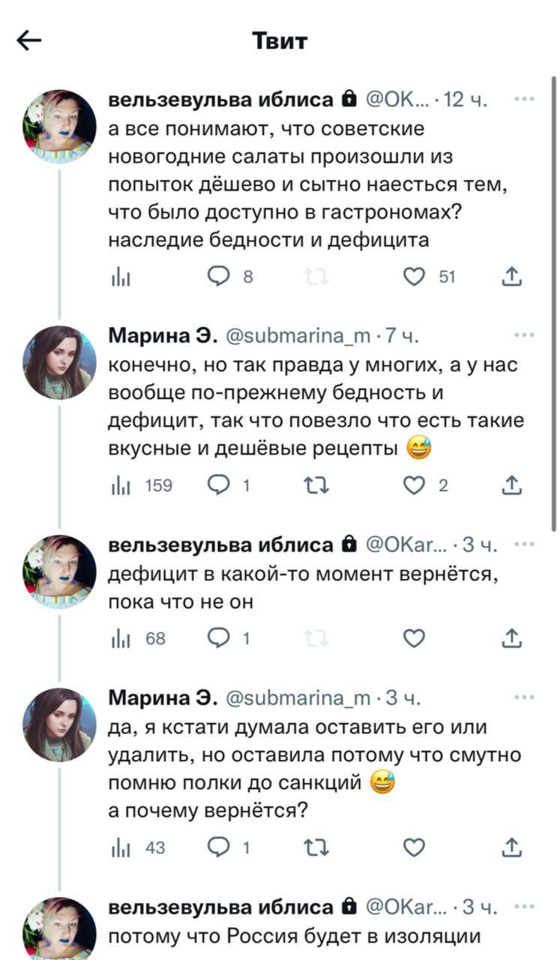Open вельзевульва иблиса profile name in first tweet
This screenshot has height=960, width=560.
point(222,99)
